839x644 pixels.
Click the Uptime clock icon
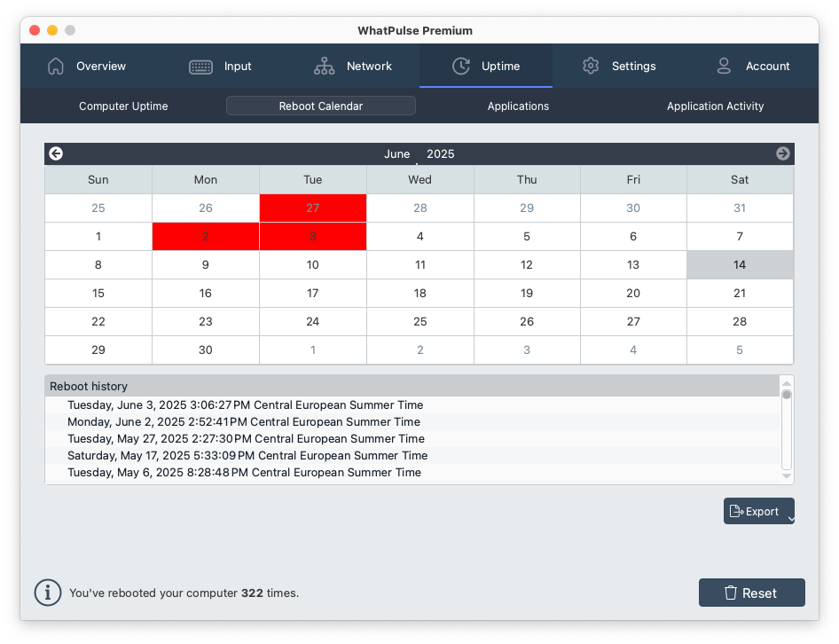pyautogui.click(x=460, y=67)
